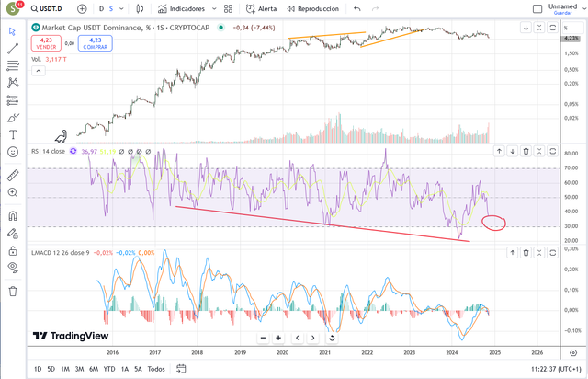Select the XABCD pattern tool
This screenshot has width=588, height=379.
13,83
